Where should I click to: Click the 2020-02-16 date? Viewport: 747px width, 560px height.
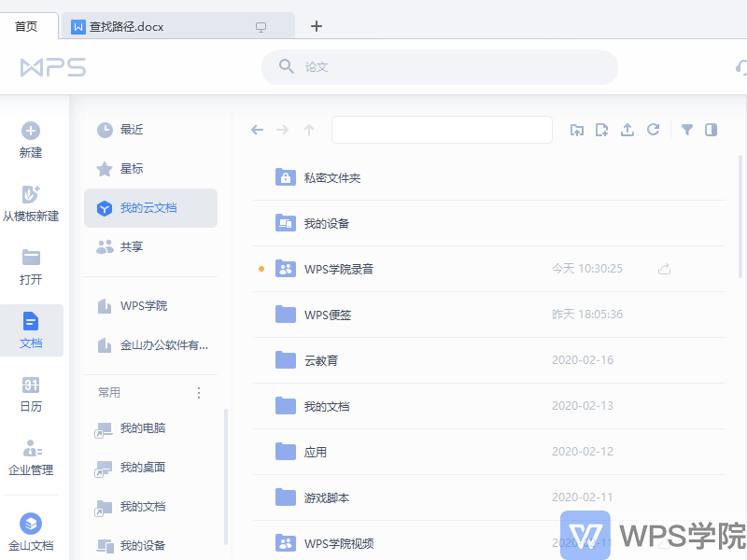[x=582, y=360]
